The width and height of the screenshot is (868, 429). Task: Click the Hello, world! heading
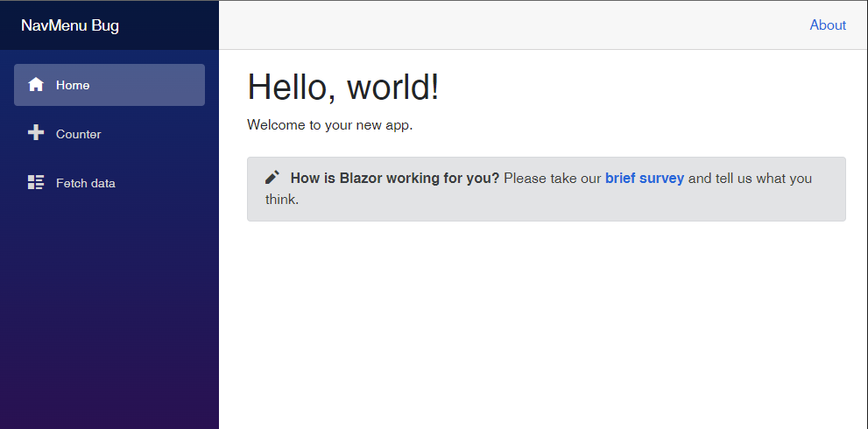[342, 88]
